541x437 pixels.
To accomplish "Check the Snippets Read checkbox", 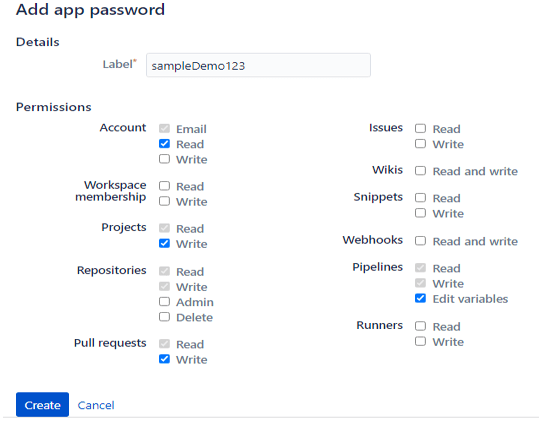I will (420, 198).
